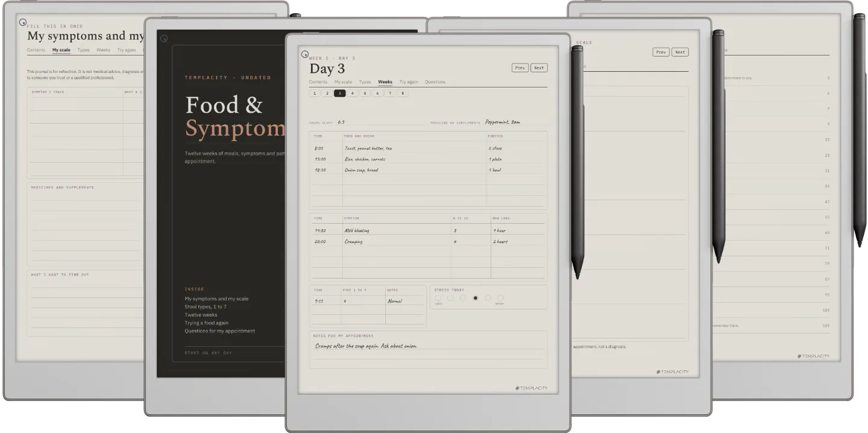The height and width of the screenshot is (433, 868).
Task: Click the Prev button on the Day 3 page
Action: [520, 68]
